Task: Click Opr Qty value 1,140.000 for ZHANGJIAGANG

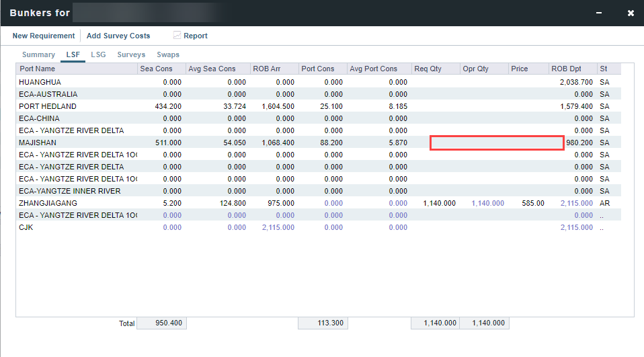Action: tap(487, 203)
